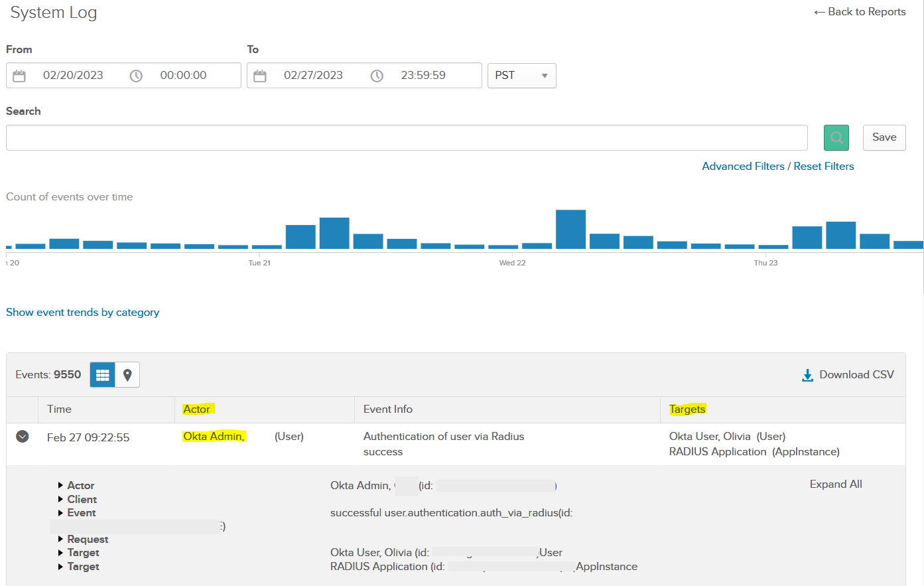Run search with the green magnifier button

coord(836,137)
